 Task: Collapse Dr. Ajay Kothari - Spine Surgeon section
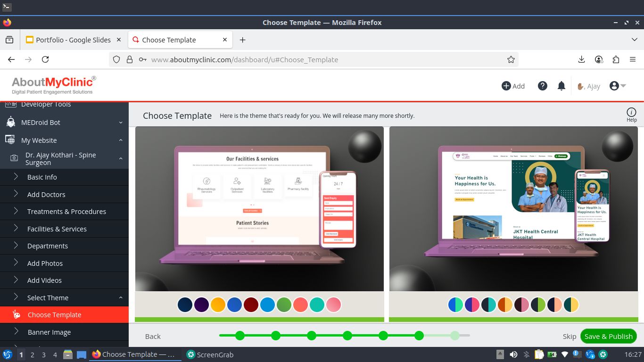(121, 159)
